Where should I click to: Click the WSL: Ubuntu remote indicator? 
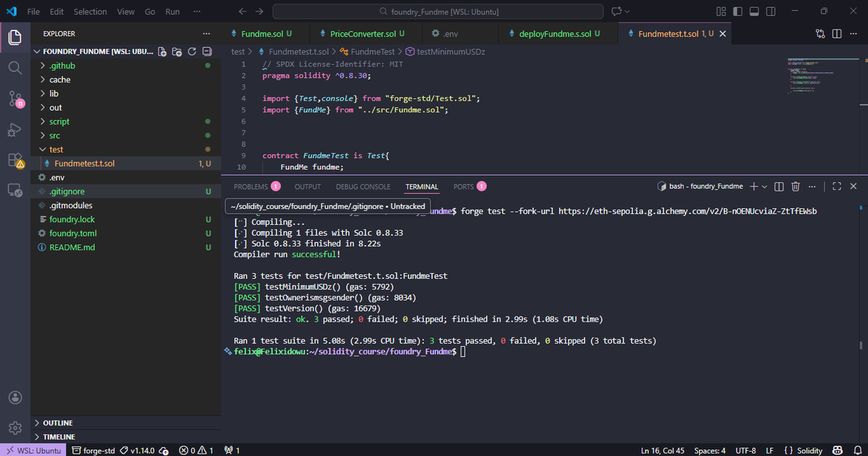(32, 450)
